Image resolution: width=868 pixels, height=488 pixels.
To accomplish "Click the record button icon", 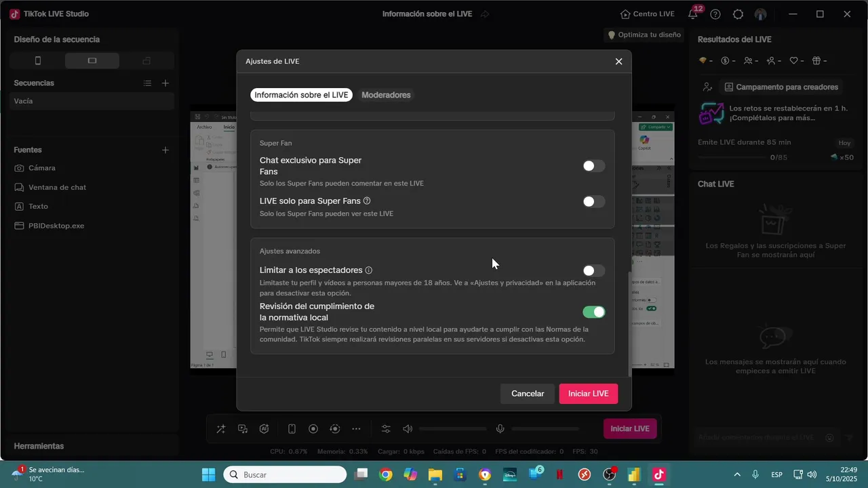I will click(313, 429).
